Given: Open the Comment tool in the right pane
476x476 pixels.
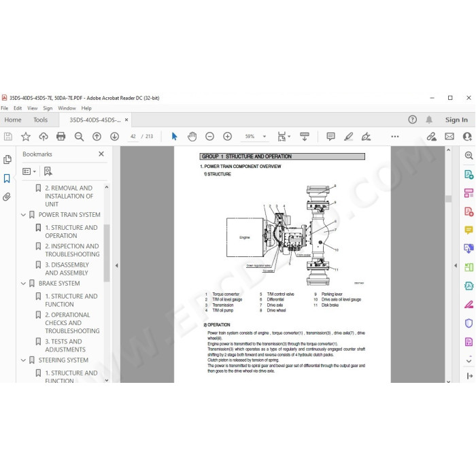Looking at the screenshot, I should 469,230.
